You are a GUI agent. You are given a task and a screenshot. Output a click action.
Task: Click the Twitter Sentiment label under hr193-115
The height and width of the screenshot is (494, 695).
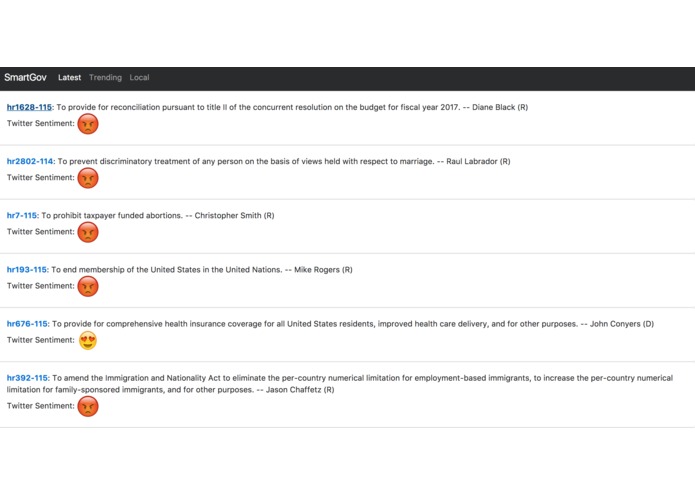pos(40,286)
